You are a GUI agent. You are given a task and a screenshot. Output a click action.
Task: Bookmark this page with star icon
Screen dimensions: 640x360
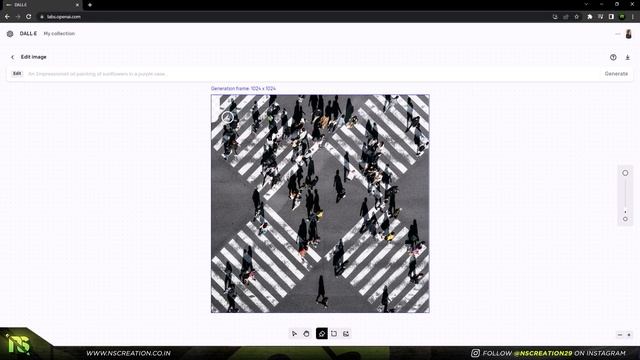(x=577, y=17)
